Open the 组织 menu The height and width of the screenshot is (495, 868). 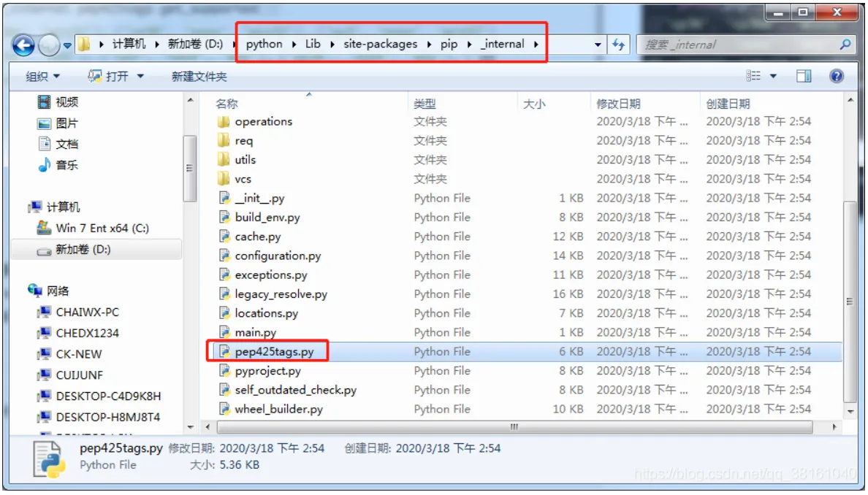tap(42, 77)
